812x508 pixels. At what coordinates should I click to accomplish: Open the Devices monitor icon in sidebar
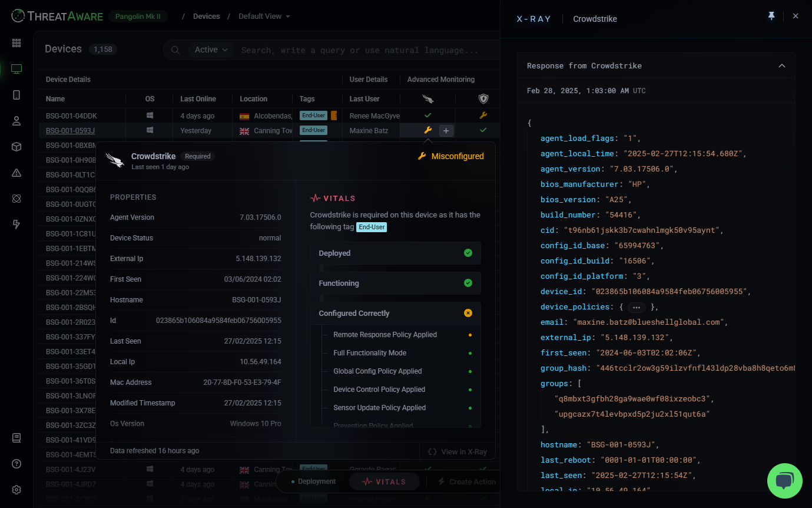click(x=16, y=69)
